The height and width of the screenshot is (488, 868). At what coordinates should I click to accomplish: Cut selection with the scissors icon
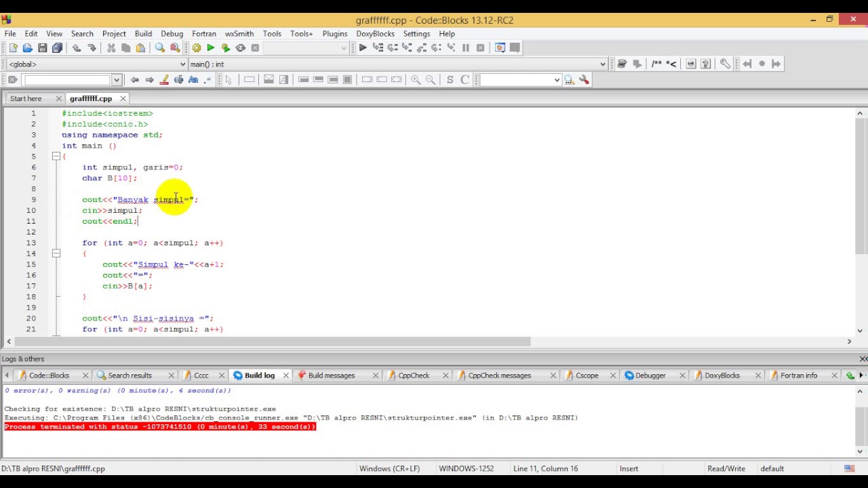point(111,48)
